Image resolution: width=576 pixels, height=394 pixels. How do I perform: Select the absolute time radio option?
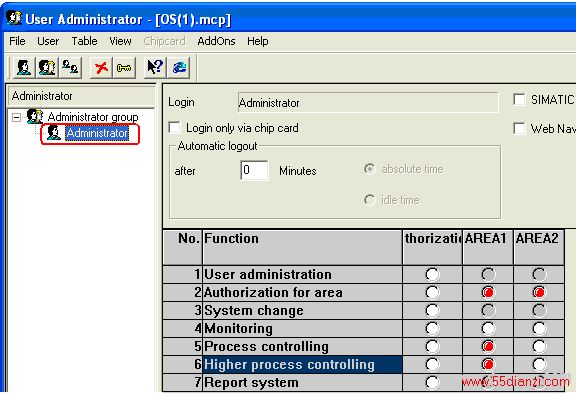[369, 169]
